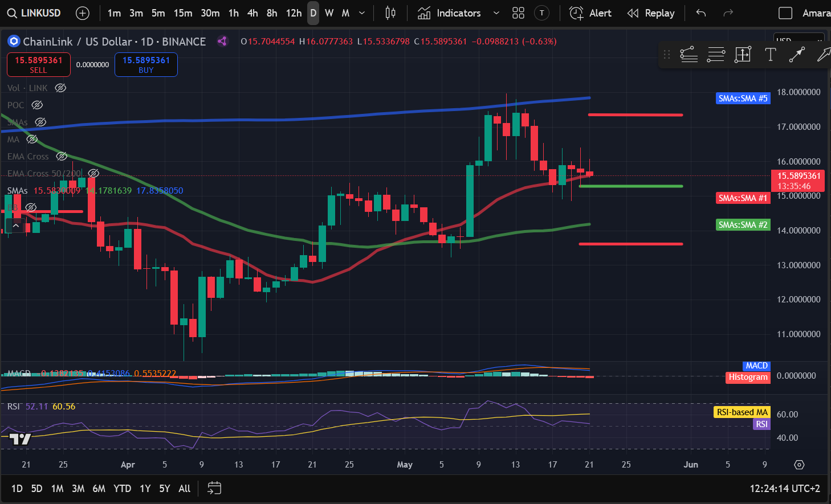Expand the time interval dropdown chevron

(x=362, y=13)
